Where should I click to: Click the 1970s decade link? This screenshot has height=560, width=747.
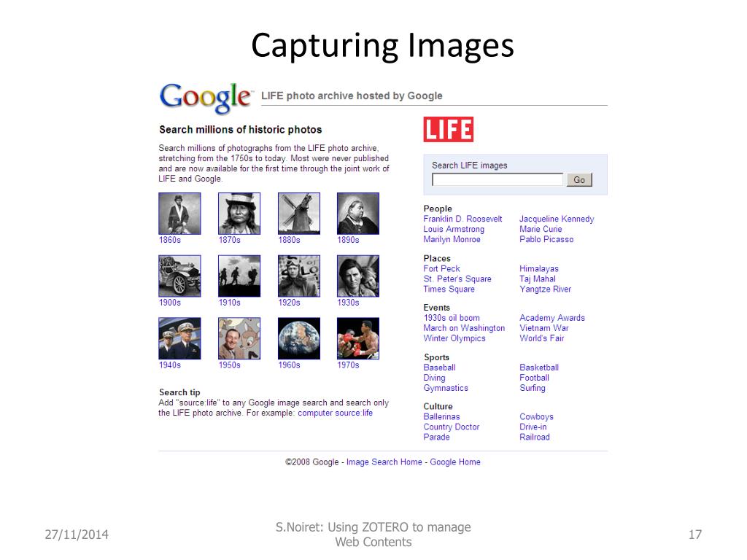click(348, 365)
